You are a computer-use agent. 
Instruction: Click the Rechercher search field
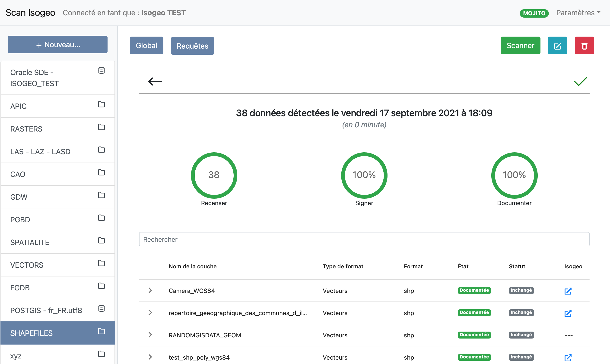tap(364, 239)
